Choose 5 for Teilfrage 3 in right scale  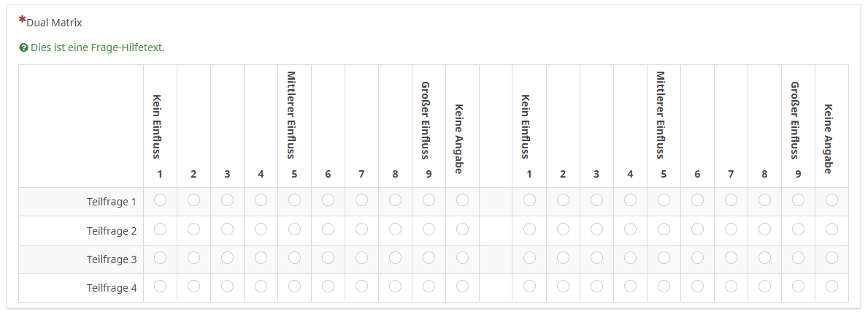[x=664, y=257]
